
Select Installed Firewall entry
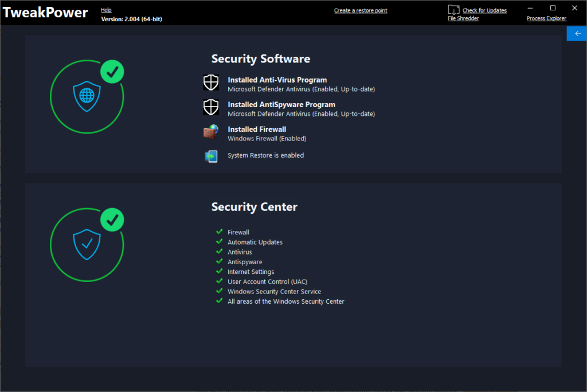point(267,134)
